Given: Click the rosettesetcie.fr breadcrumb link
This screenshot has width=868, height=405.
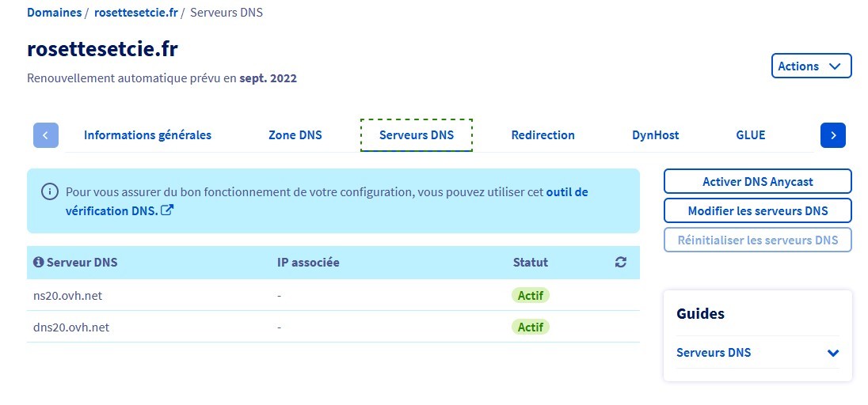Looking at the screenshot, I should [135, 13].
